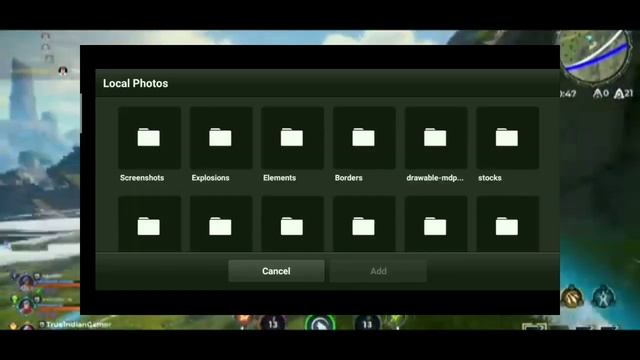This screenshot has height=360, width=640.
Task: Cancel the Local Photos dialog
Action: pos(276,271)
